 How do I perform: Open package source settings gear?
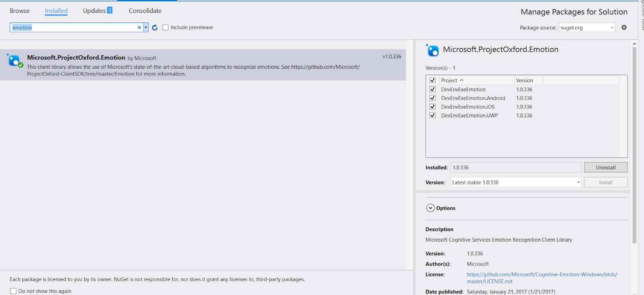(624, 27)
